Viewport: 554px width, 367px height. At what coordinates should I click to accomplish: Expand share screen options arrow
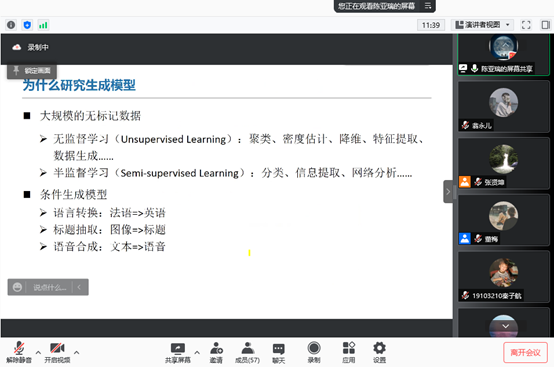(197, 352)
